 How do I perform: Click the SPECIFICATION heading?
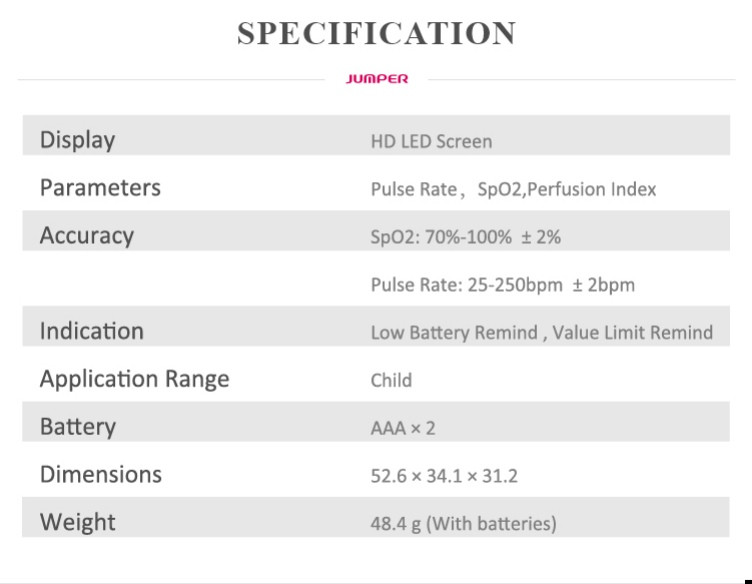(376, 34)
